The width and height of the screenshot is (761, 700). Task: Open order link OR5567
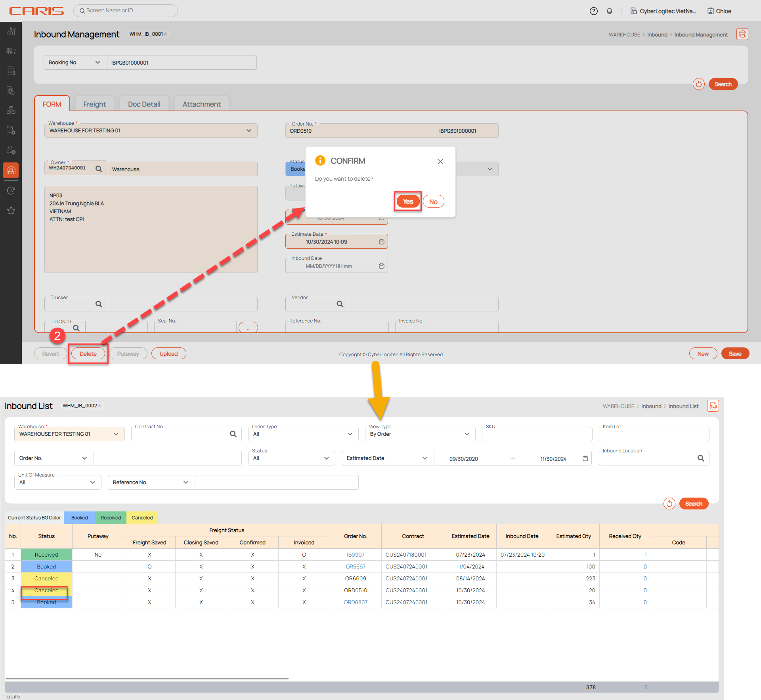click(x=356, y=566)
